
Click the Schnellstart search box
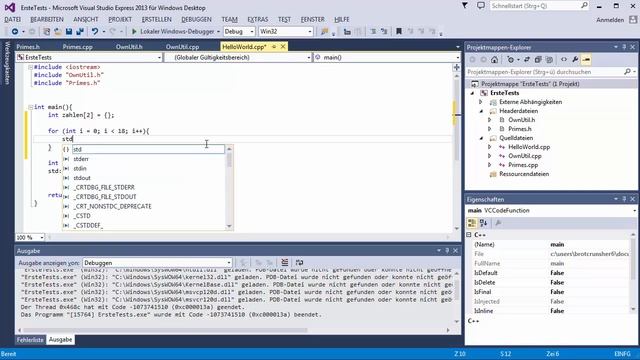(539, 6)
